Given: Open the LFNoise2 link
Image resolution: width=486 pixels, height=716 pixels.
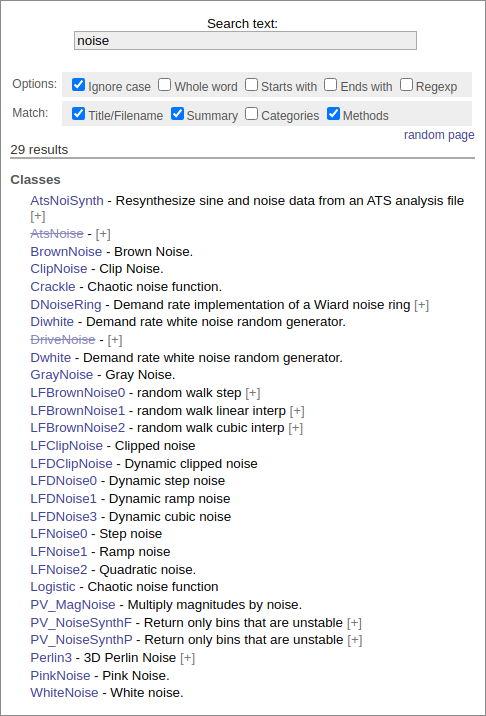Looking at the screenshot, I should [59, 569].
